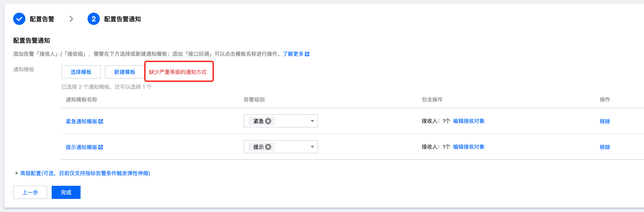Open external link icon next to 提示通知模版
Viewport: 644px width, 212px height.
tap(101, 147)
